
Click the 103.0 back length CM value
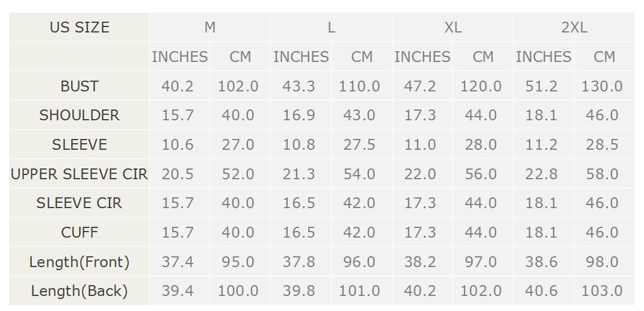click(602, 291)
